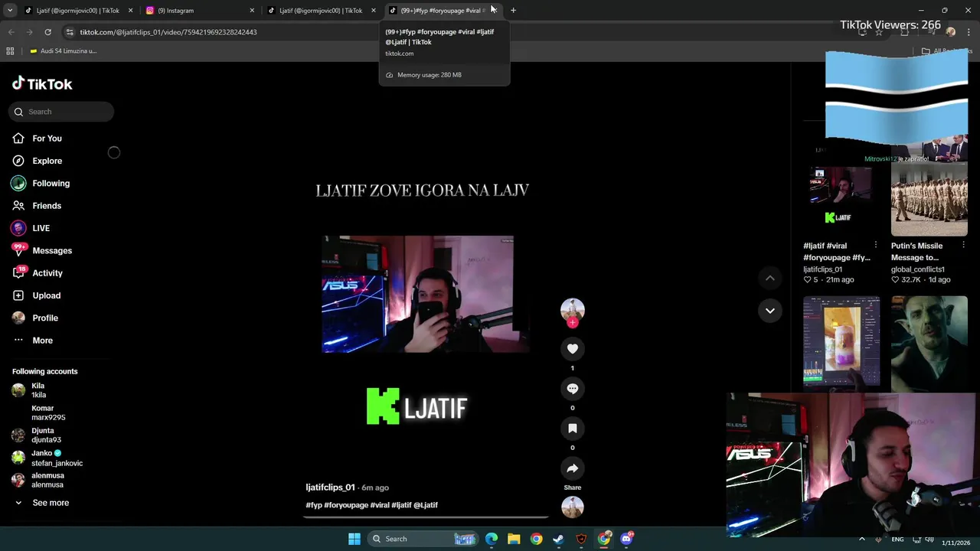Image resolution: width=980 pixels, height=551 pixels.
Task: Open ljatifclips_01 username under the video
Action: (330, 487)
